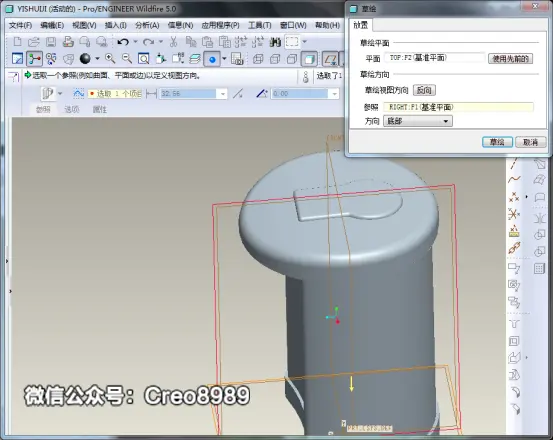Click the Cut scissors icon
This screenshot has height=440, width=554.
pos(173,42)
